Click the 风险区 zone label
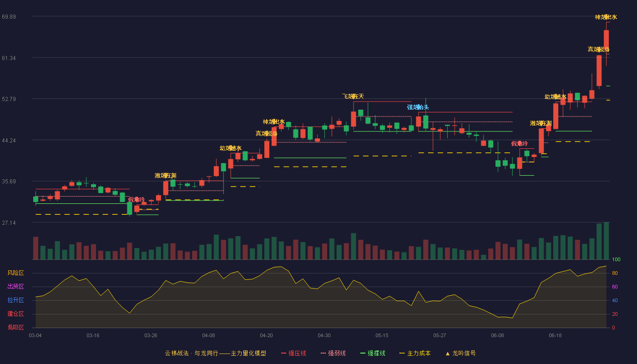637x364 pixels. pos(16,273)
